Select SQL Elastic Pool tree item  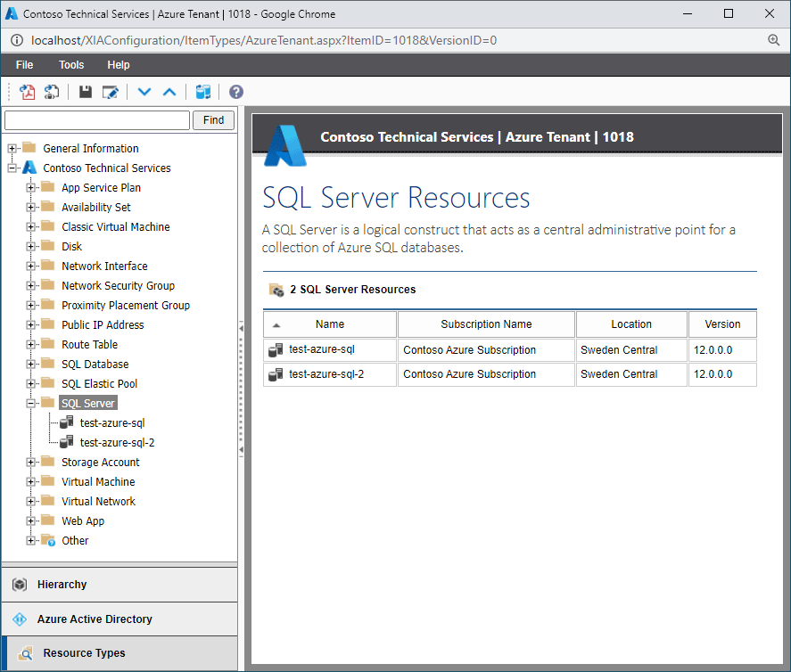pyautogui.click(x=99, y=384)
